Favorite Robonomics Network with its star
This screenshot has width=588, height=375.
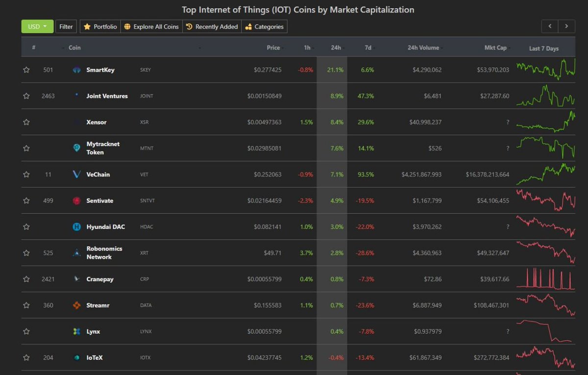click(x=26, y=253)
